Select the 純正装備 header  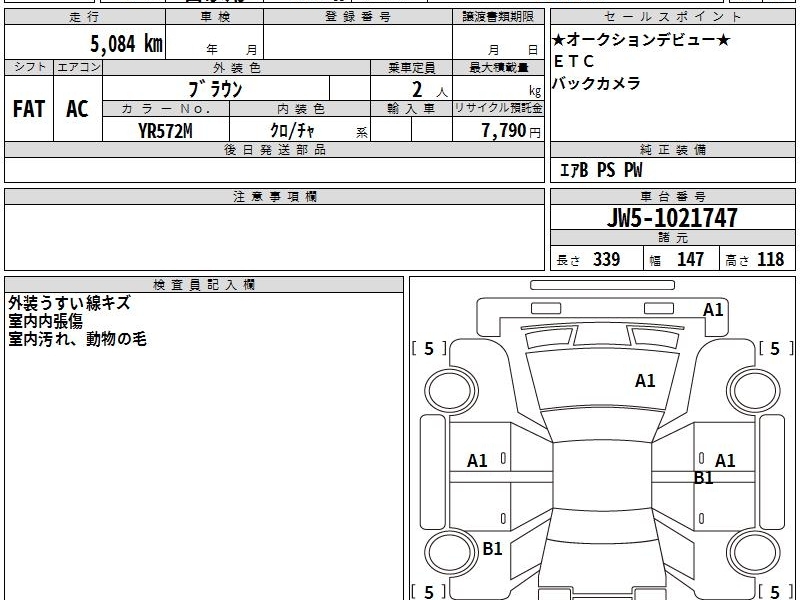672,149
